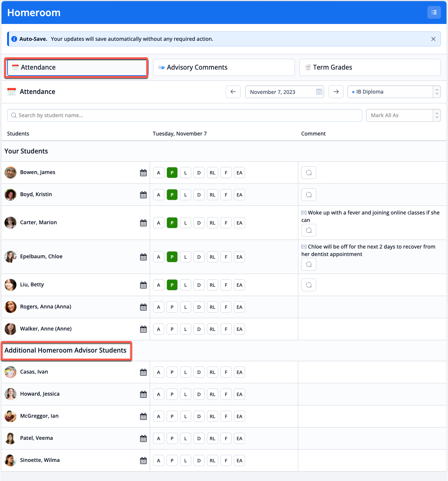The image size is (448, 481).
Task: Mark Walker, Anne as Absent (A)
Action: 159,329
